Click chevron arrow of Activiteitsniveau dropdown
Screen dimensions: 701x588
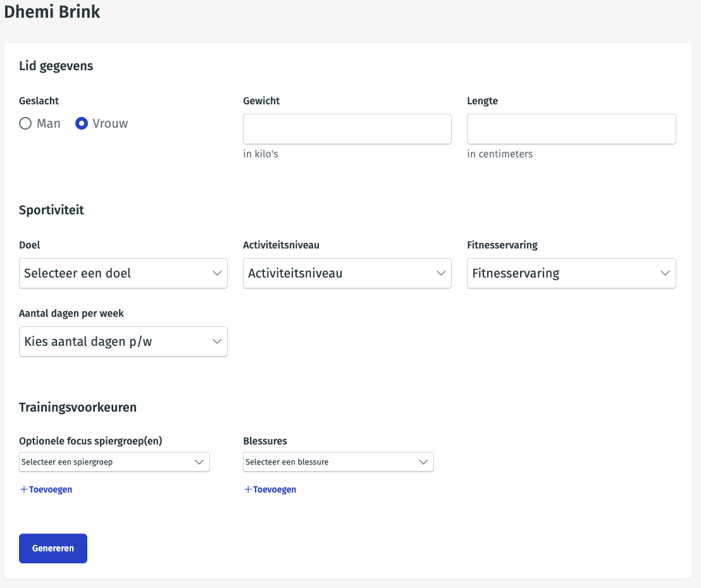click(x=441, y=273)
